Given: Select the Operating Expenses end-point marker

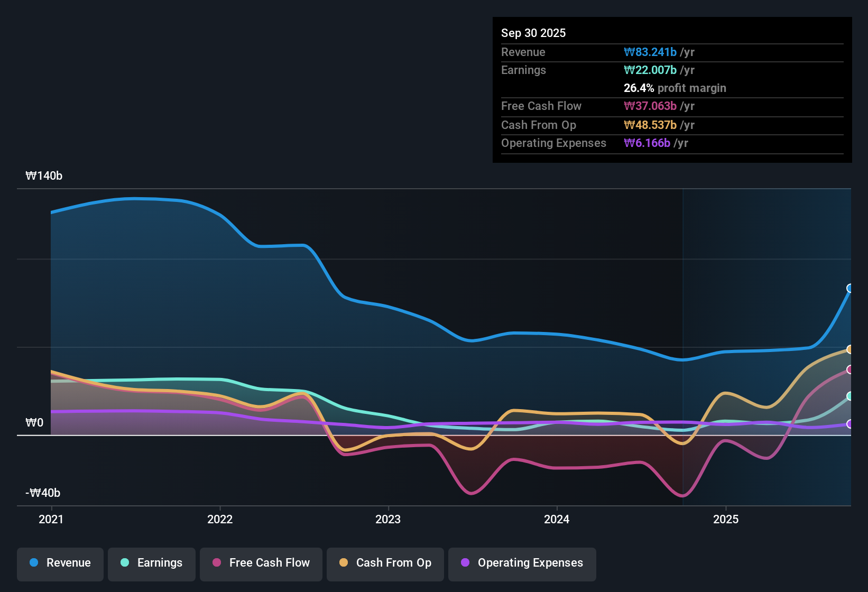Looking at the screenshot, I should (850, 424).
